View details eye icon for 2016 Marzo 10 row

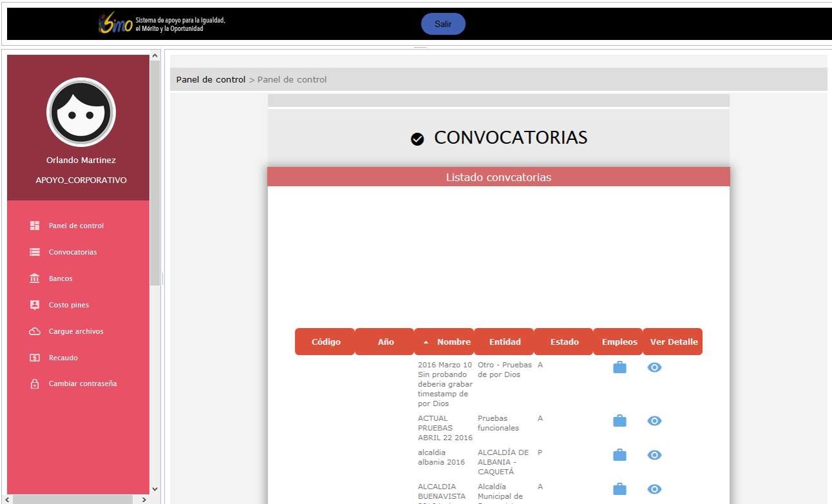(654, 367)
